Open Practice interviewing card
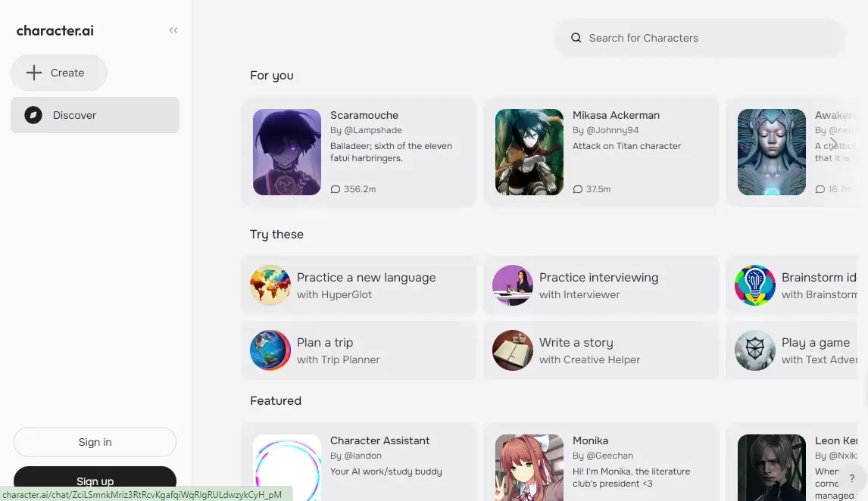Screen dimensions: 868x501 (601, 285)
